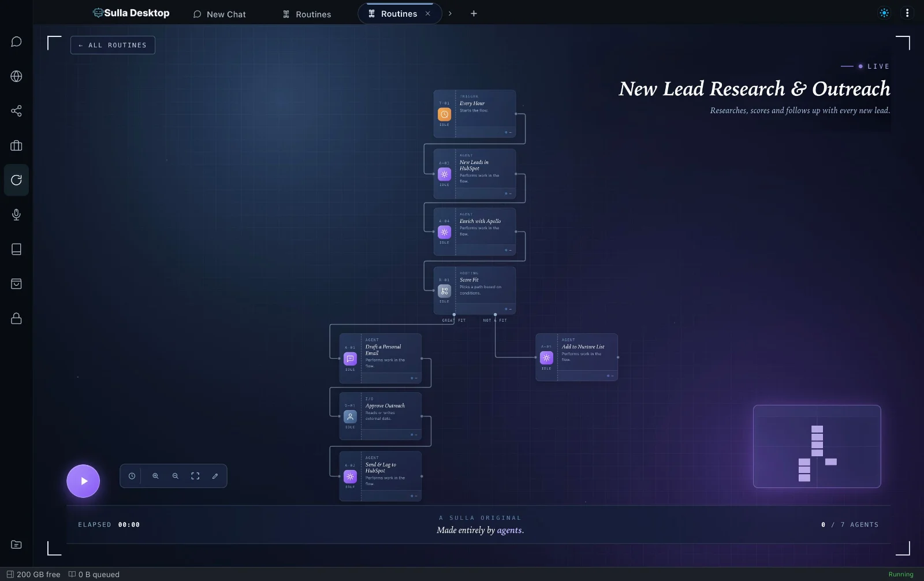Select the Enrich with Apollo node title
Screen dimensions: 924x581
click(x=480, y=221)
